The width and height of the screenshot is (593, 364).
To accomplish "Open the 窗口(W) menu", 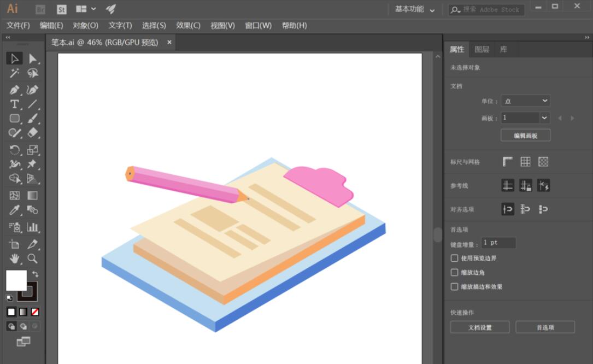I will pos(259,26).
